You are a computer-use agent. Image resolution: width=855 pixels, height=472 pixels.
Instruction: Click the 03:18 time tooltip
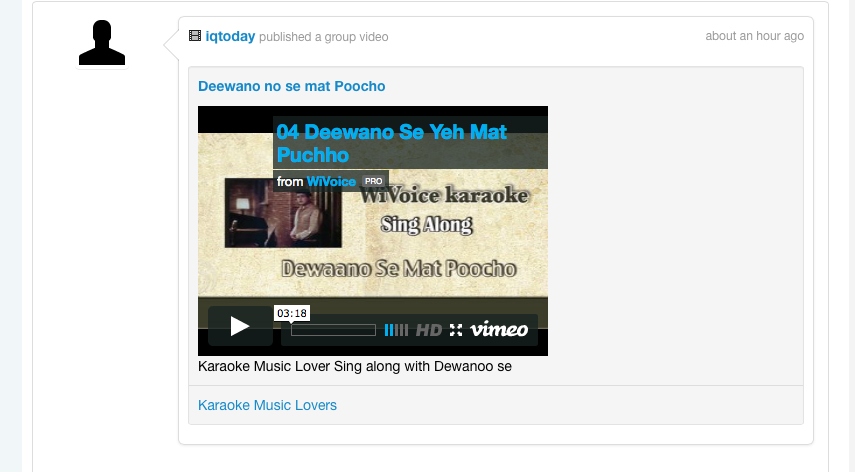[292, 313]
